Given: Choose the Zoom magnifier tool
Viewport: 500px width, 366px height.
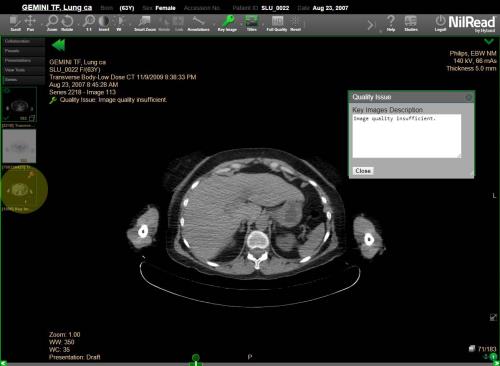Looking at the screenshot, I should click(x=52, y=23).
